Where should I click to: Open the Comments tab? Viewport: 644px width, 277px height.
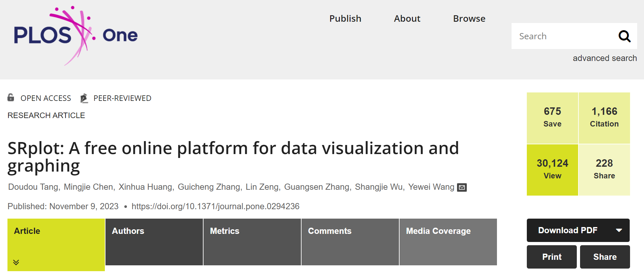click(x=350, y=242)
